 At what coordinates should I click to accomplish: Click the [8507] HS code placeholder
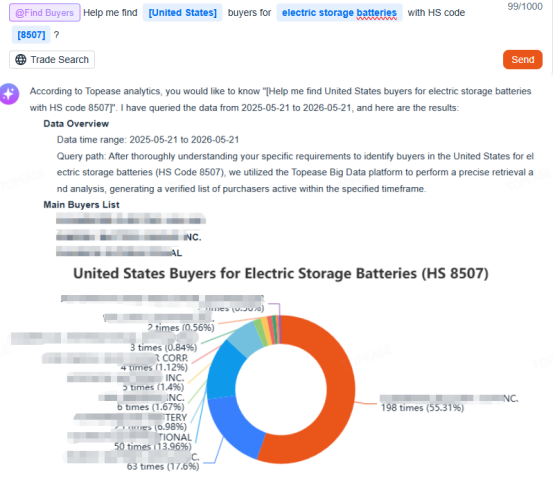click(31, 35)
